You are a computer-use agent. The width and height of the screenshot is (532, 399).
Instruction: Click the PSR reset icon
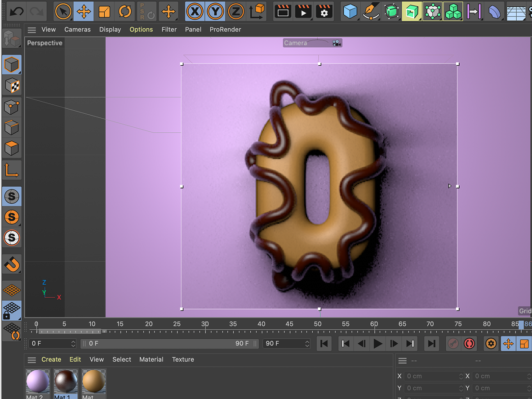click(x=147, y=11)
